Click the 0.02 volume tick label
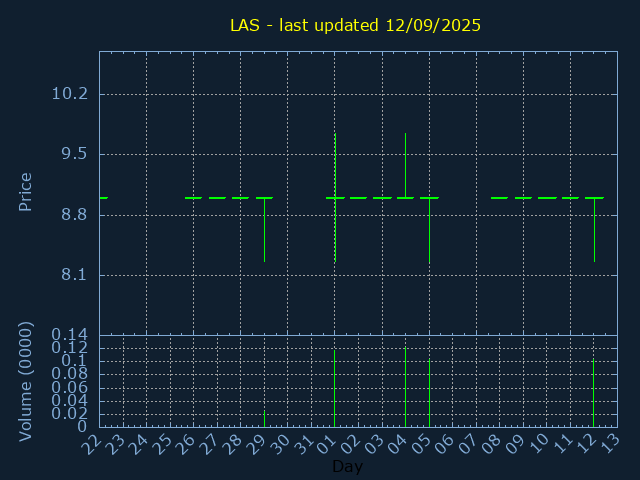 tap(69, 413)
